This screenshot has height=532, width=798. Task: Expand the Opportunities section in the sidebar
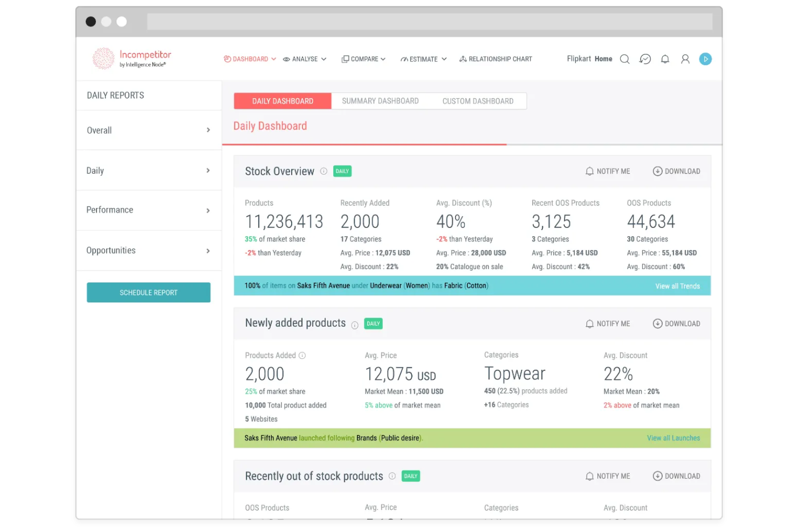[x=148, y=250]
